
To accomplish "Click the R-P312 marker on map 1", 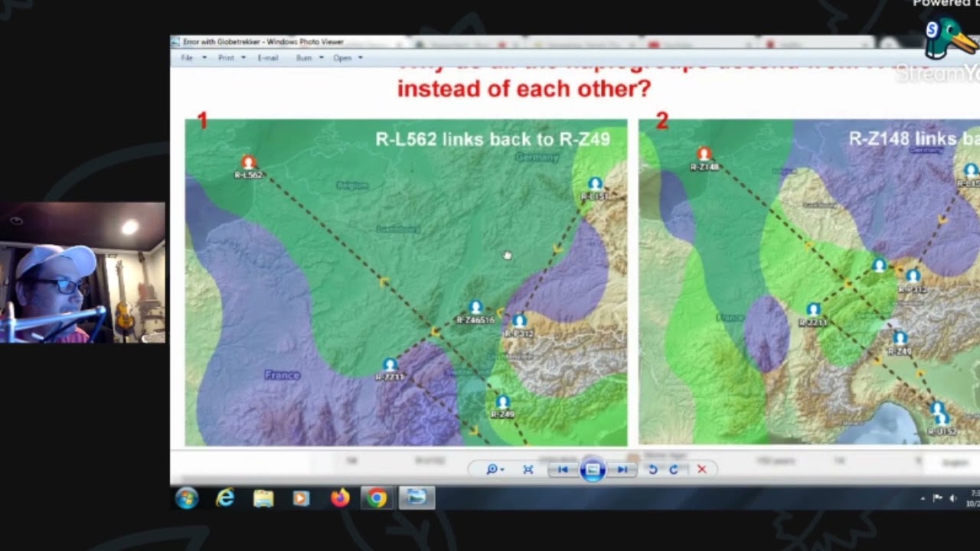I will tap(519, 321).
